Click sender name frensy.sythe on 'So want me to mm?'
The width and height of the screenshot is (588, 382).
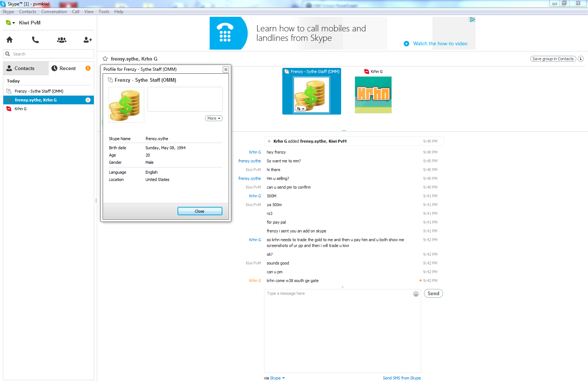tap(250, 161)
